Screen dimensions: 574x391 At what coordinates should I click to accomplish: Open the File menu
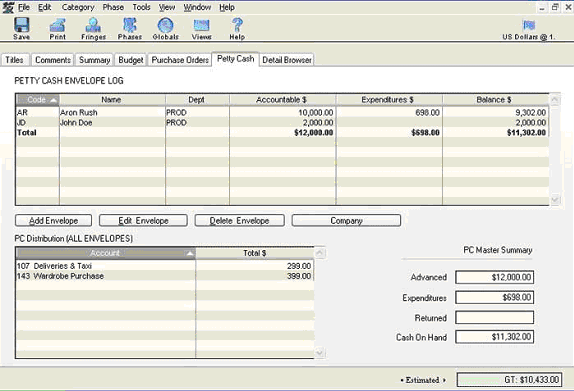pyautogui.click(x=24, y=7)
